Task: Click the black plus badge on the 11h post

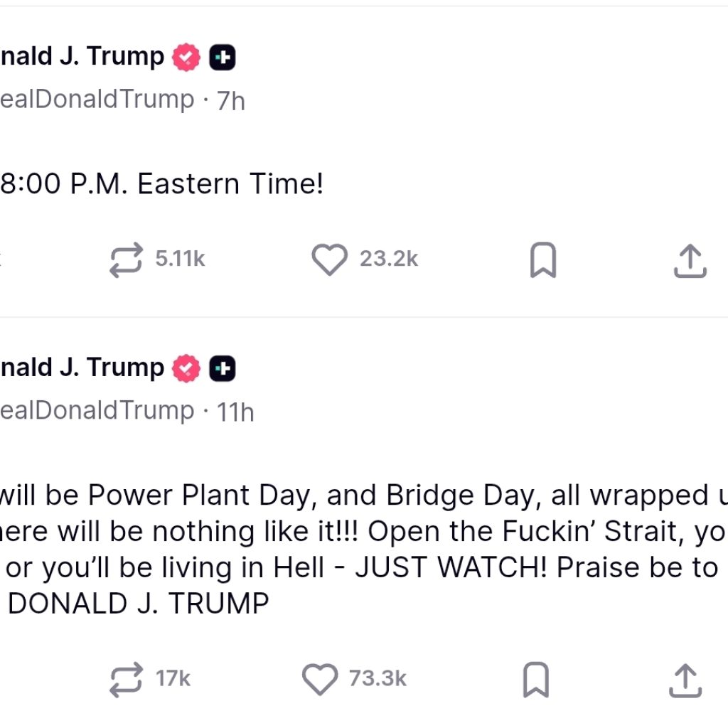Action: (x=223, y=369)
